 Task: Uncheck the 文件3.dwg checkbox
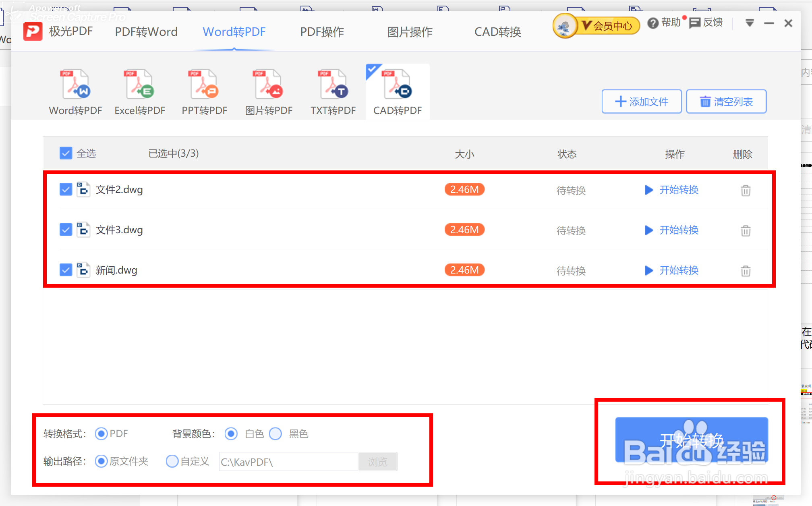(66, 230)
